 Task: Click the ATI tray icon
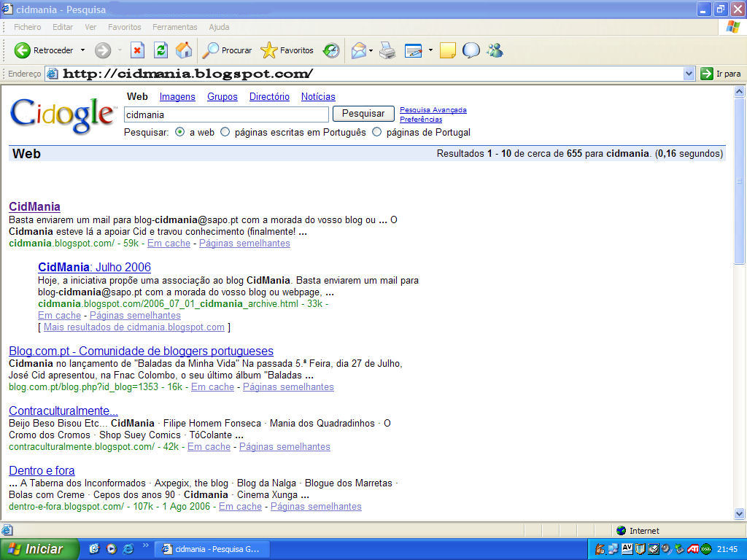[693, 549]
